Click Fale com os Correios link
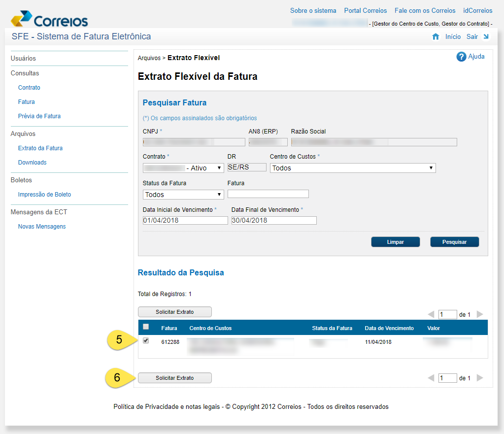 click(425, 11)
